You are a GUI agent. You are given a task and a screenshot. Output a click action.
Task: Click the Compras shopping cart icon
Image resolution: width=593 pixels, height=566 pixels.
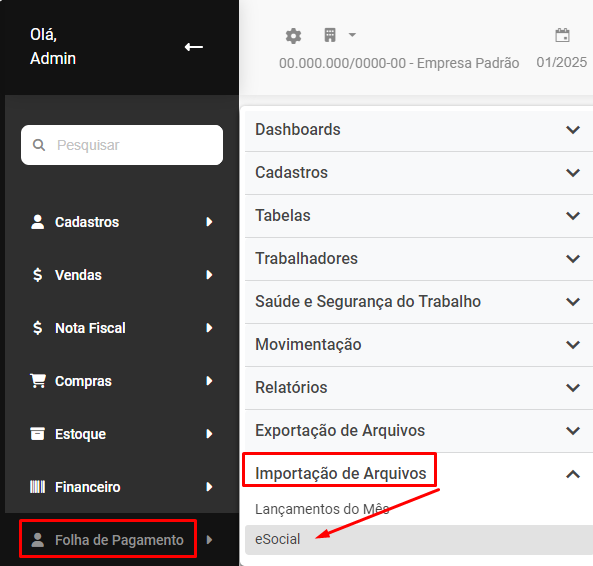38,381
